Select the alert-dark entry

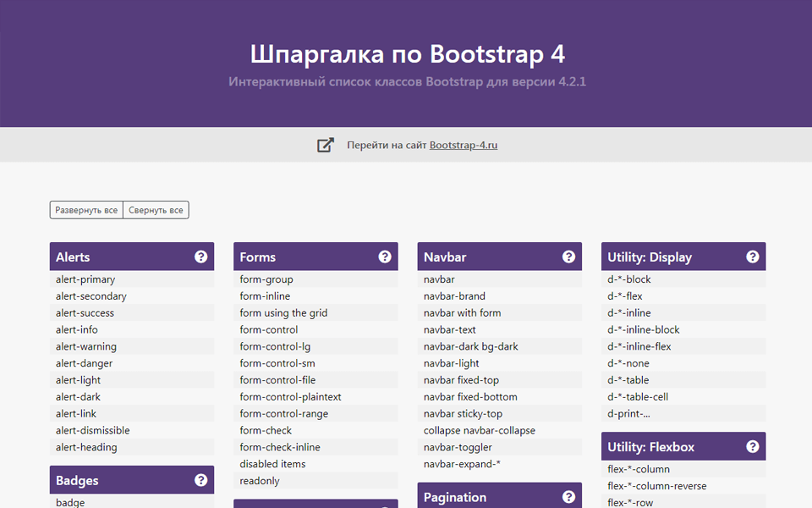(132, 396)
